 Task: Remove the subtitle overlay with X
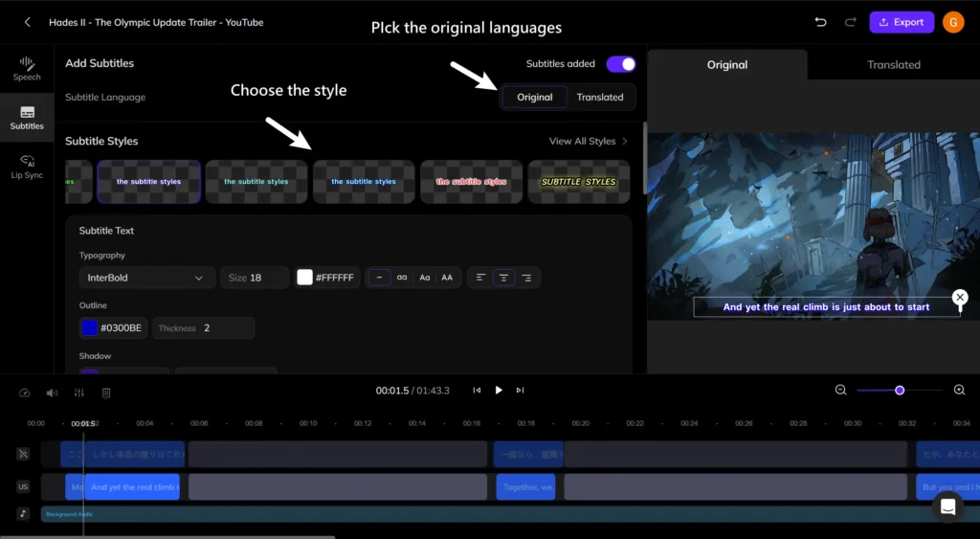[960, 297]
